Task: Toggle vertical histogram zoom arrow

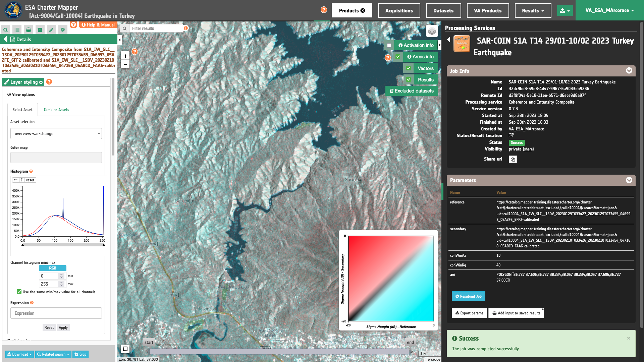Action: [22, 180]
